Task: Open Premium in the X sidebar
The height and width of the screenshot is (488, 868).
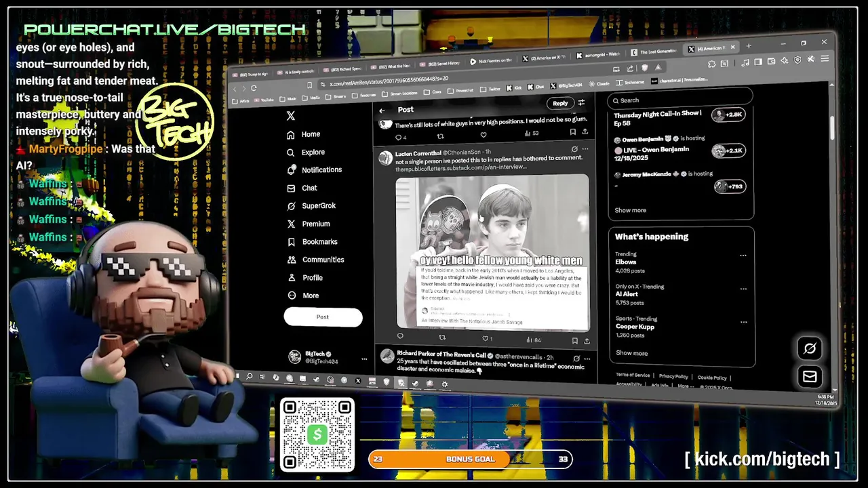Action: pos(309,224)
